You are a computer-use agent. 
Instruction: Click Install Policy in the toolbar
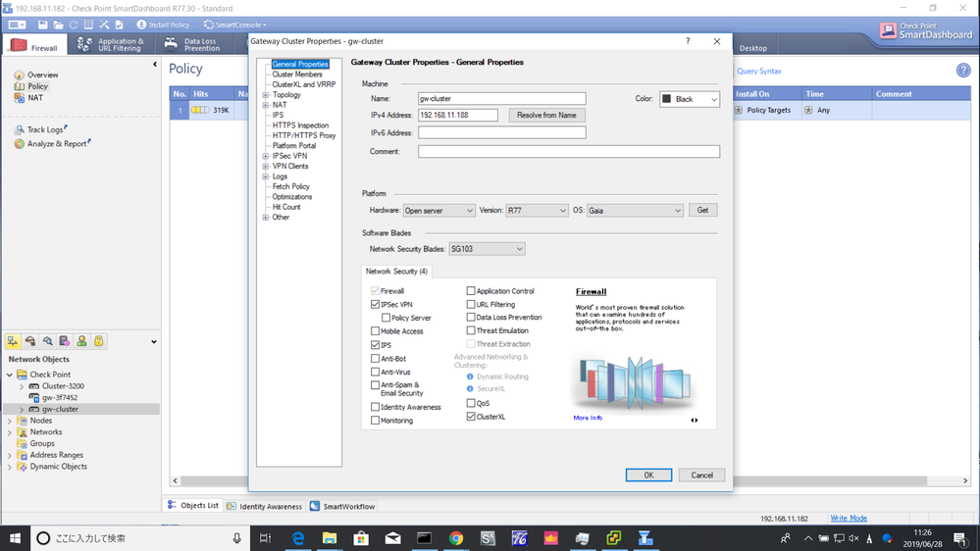click(x=163, y=25)
